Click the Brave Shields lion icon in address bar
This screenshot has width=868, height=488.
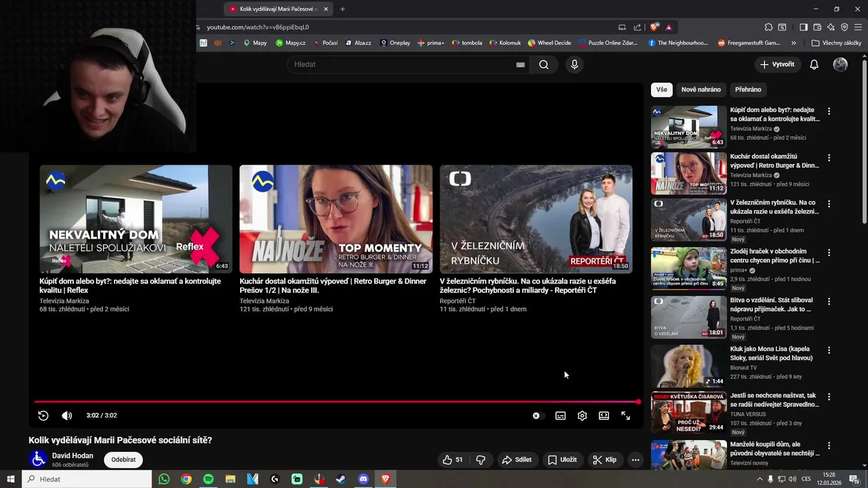tap(654, 27)
